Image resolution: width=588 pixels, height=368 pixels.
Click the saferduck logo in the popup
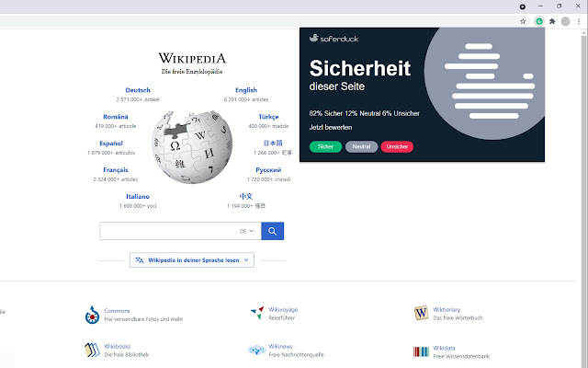click(x=334, y=39)
